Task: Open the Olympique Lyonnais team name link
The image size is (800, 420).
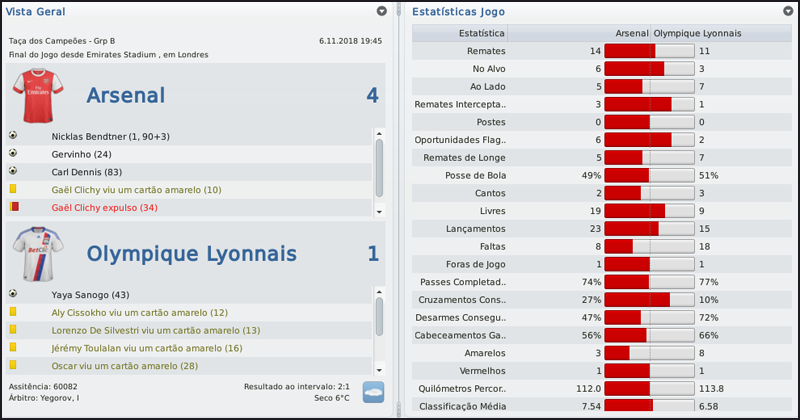Action: [x=192, y=254]
